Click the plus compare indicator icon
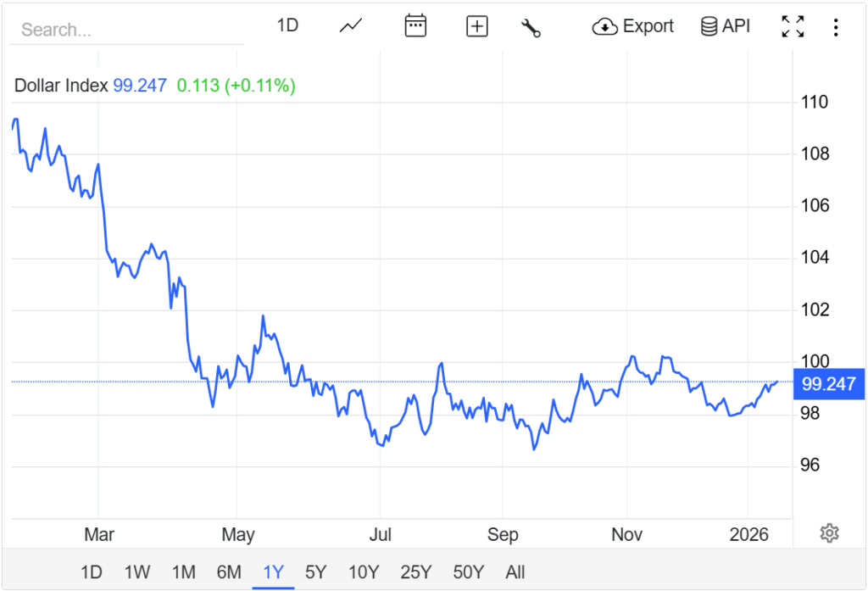868x591 pixels. [477, 26]
